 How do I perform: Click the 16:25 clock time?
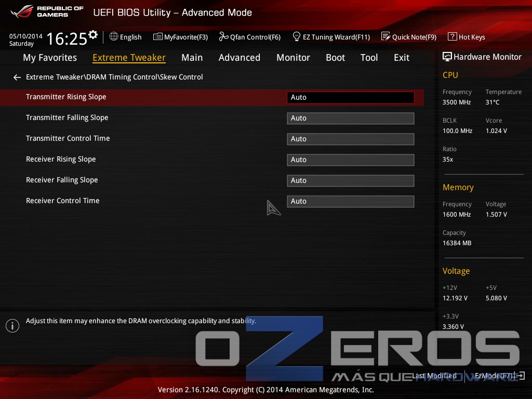[x=67, y=38]
